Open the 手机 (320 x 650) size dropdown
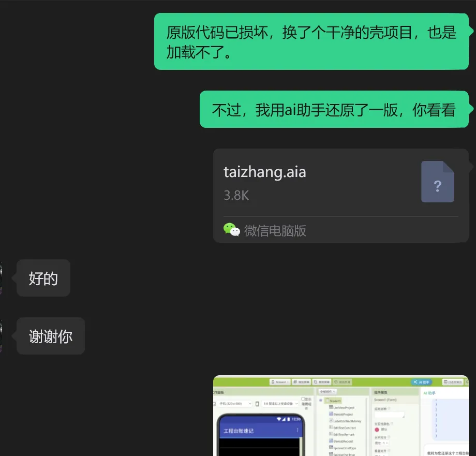 pyautogui.click(x=235, y=404)
